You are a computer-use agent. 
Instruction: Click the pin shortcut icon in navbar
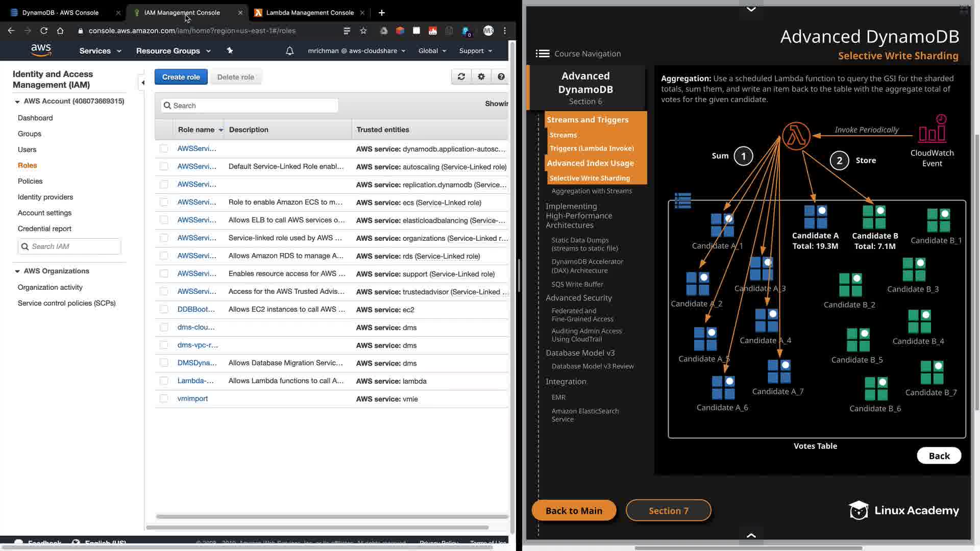[x=230, y=51]
